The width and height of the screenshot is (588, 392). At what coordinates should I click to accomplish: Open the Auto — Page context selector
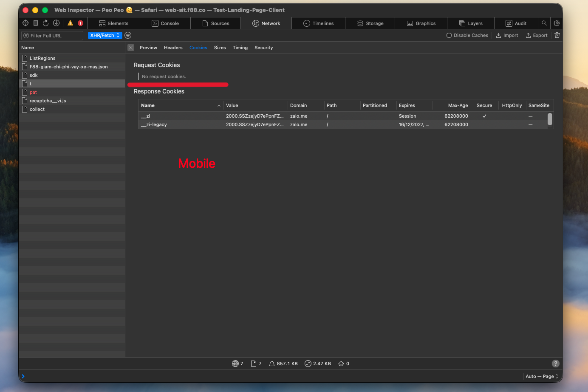[x=542, y=376]
